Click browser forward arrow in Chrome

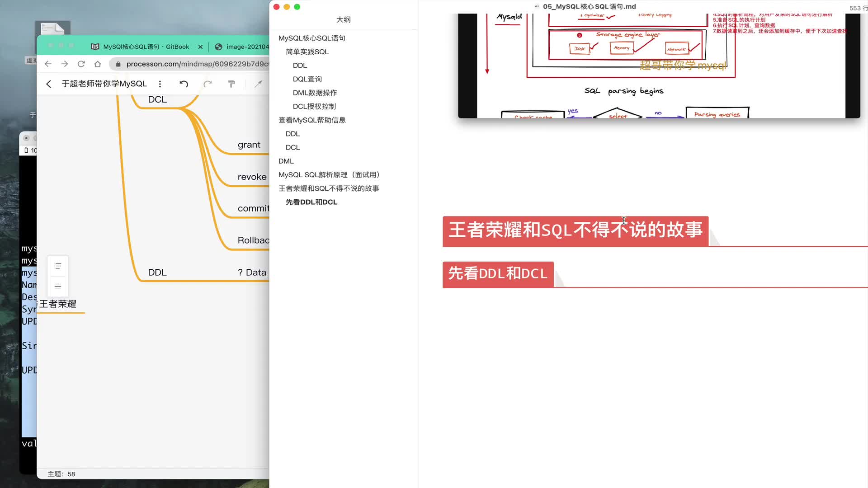65,64
